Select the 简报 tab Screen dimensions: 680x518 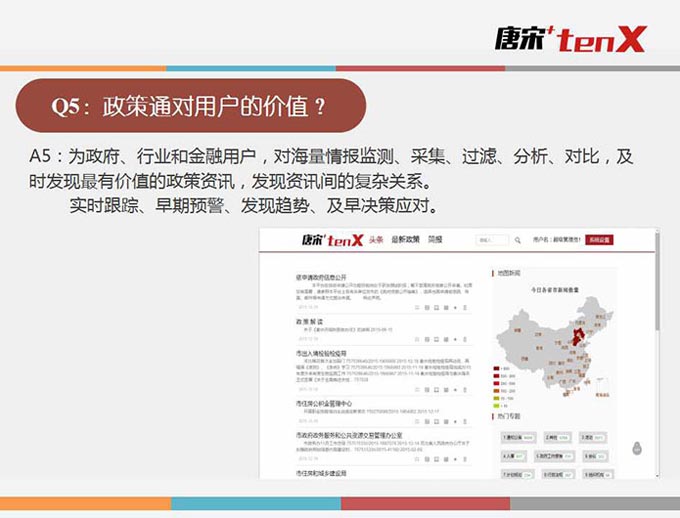pos(434,241)
